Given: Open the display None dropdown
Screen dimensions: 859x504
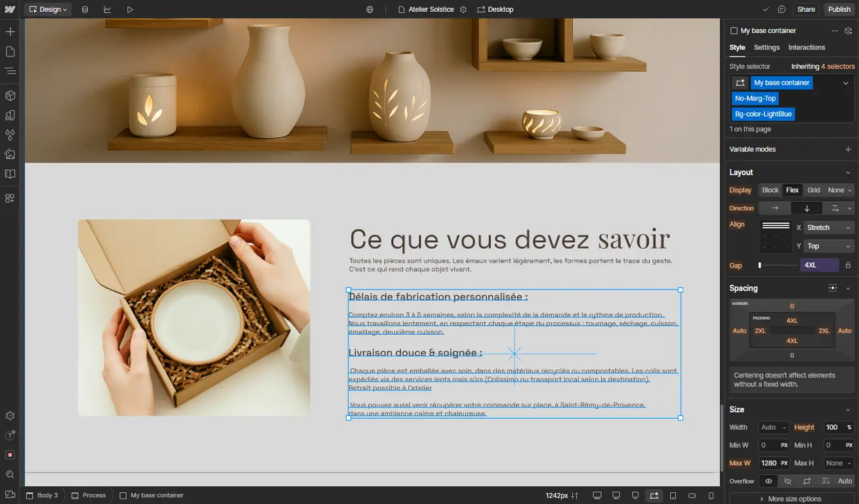Looking at the screenshot, I should tap(840, 190).
